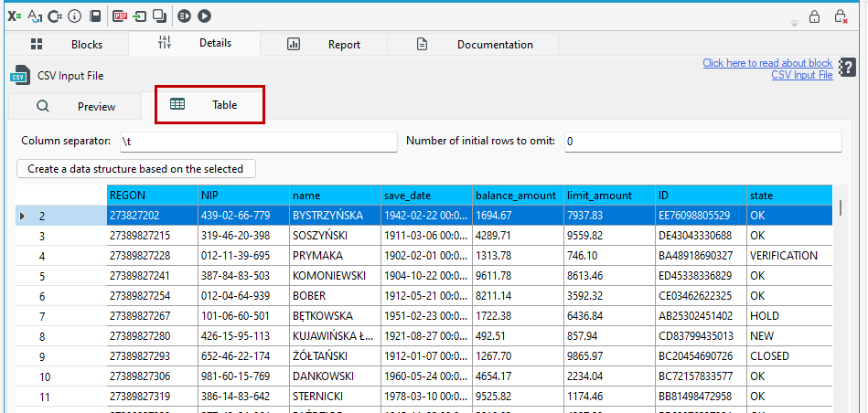Screen dimensions: 868x413
Task: Click the overlapping squares duplicate icon
Action: coord(160,16)
